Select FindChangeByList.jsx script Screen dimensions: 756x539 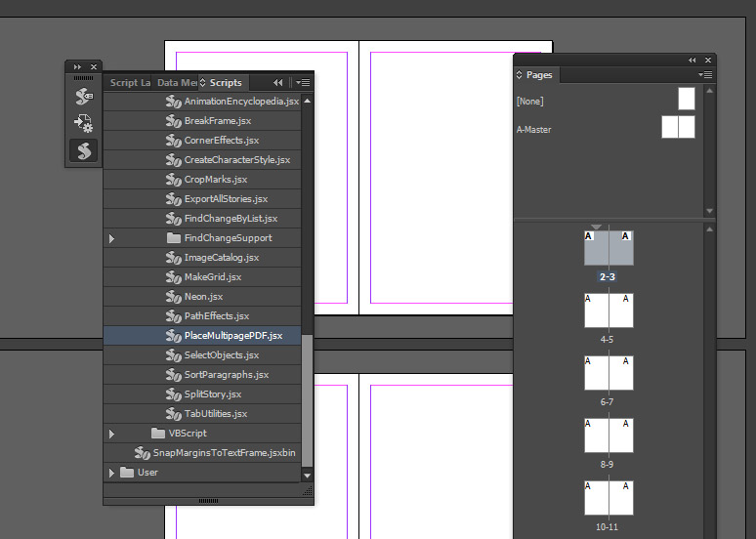pos(202,219)
